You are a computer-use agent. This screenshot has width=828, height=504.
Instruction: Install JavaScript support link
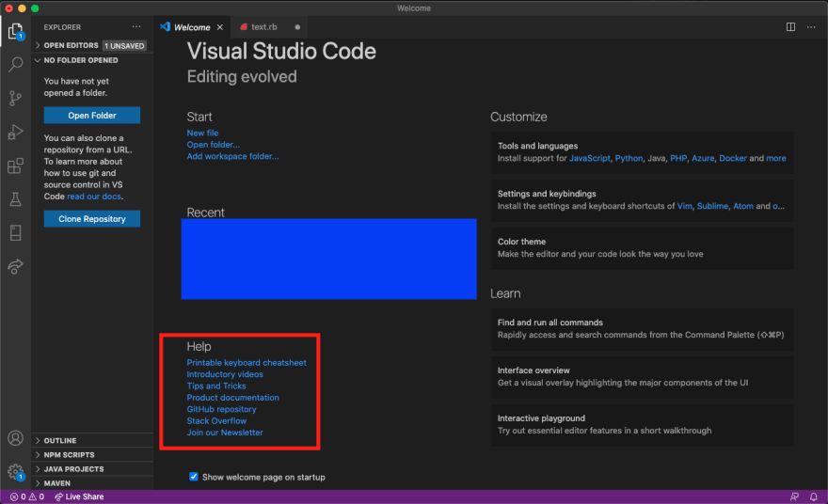click(589, 158)
